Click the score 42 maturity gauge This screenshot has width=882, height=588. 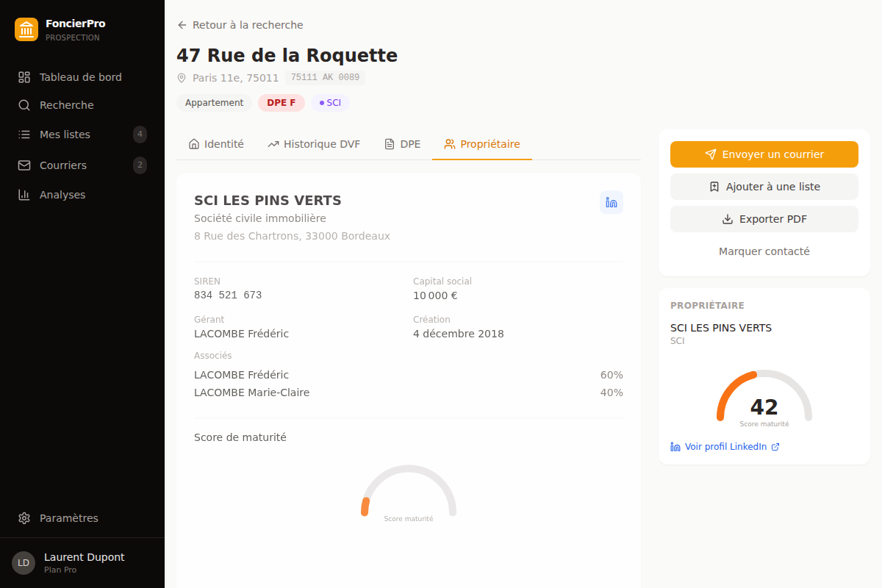coord(764,399)
